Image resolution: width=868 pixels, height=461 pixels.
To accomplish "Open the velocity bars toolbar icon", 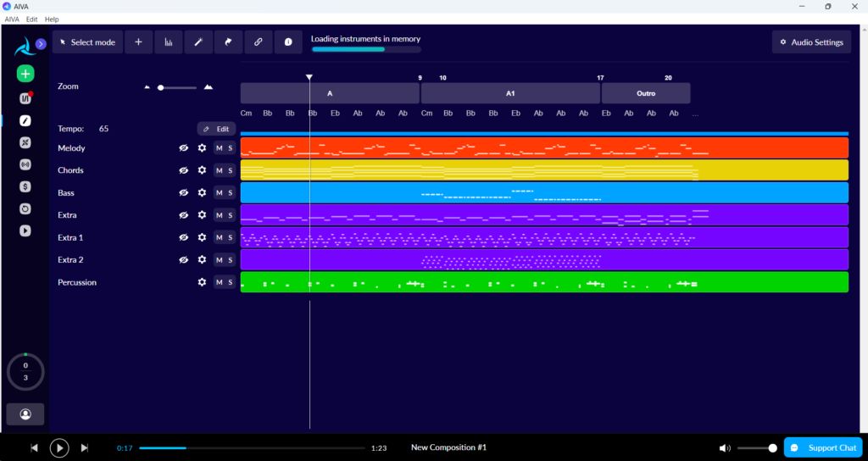I will click(169, 42).
